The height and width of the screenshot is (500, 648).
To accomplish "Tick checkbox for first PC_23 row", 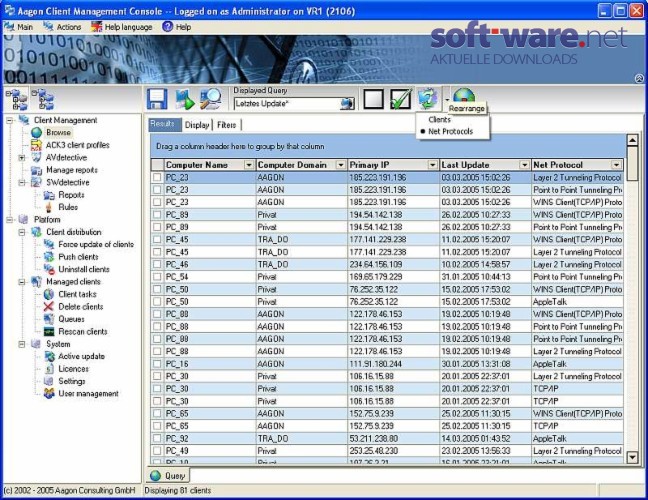I will pyautogui.click(x=157, y=177).
